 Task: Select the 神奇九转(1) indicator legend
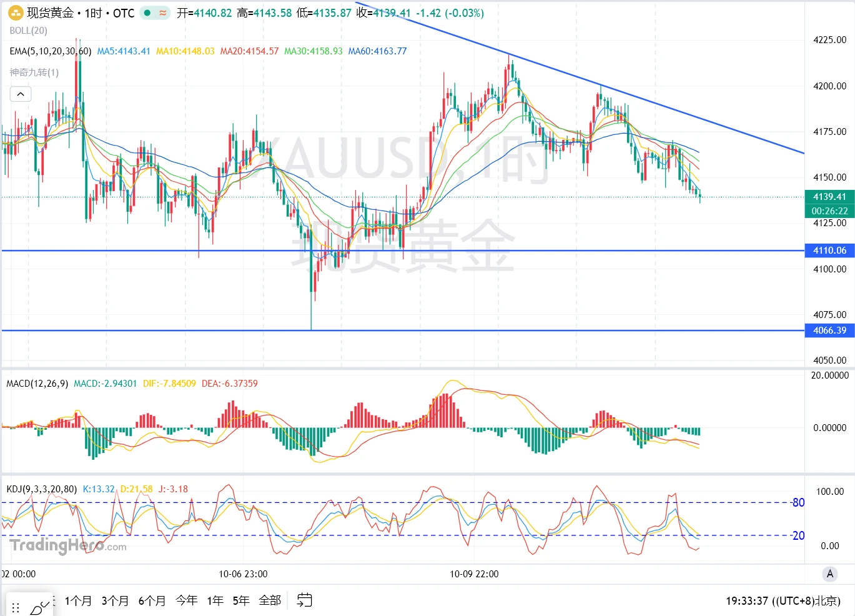[34, 72]
